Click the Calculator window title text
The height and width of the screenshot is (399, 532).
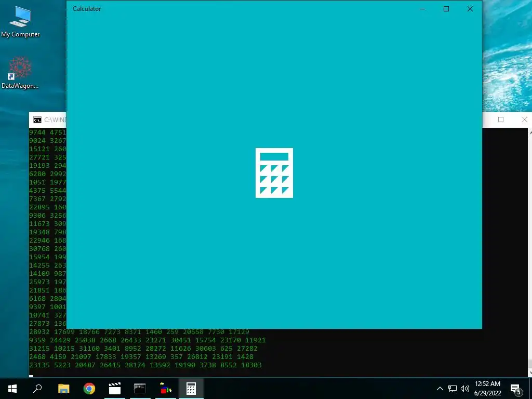pyautogui.click(x=87, y=9)
